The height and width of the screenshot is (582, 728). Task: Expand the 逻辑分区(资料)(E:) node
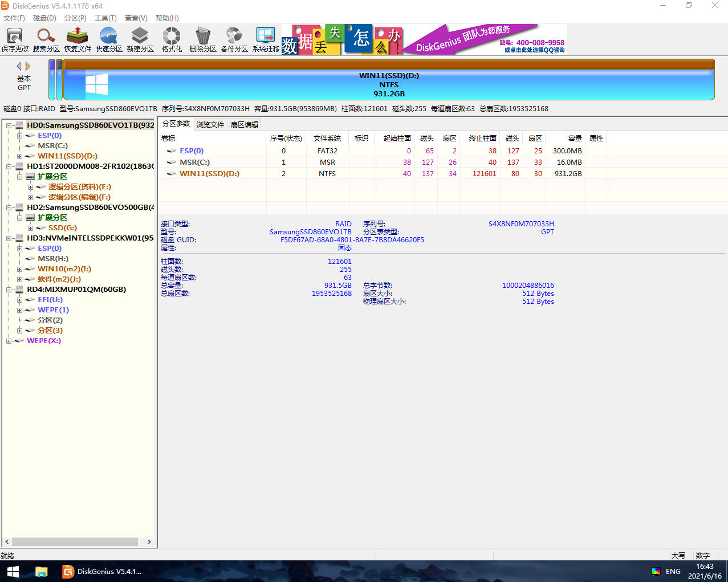(30, 187)
